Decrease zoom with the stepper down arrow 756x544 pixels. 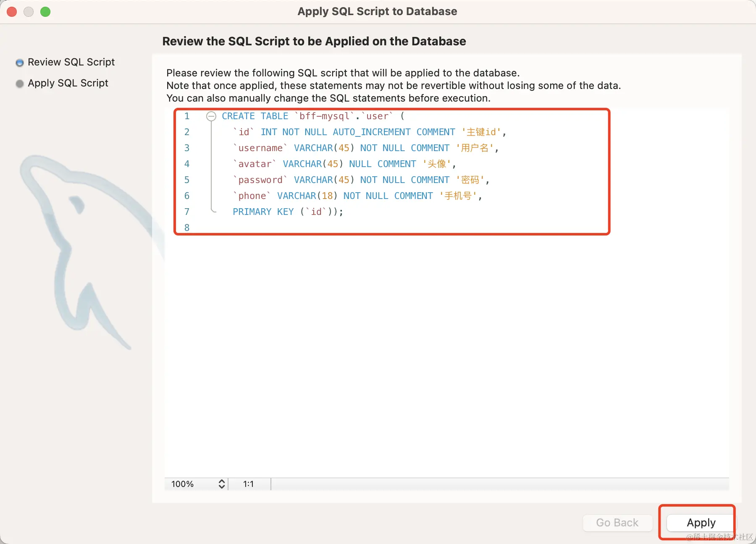[x=221, y=487]
